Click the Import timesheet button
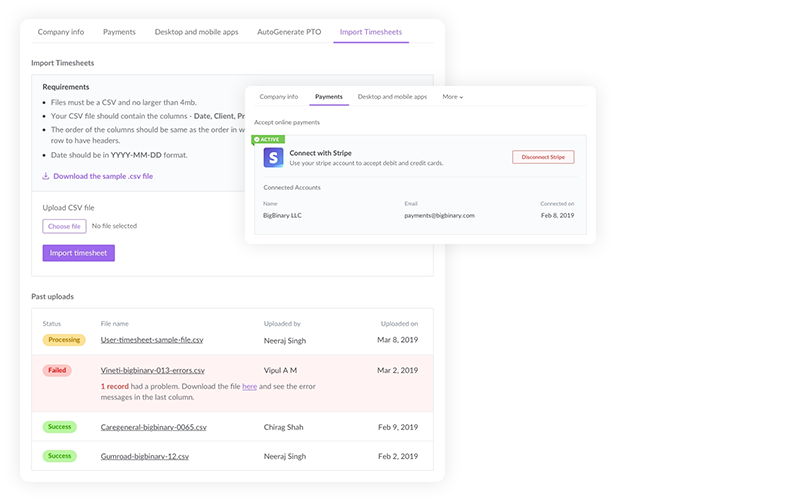The width and height of the screenshot is (800, 500). pyautogui.click(x=79, y=253)
